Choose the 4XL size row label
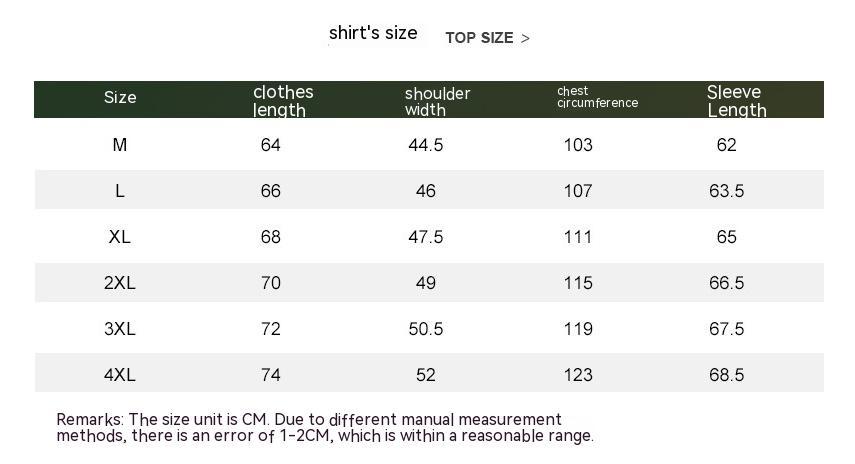The image size is (855, 464). click(x=120, y=375)
